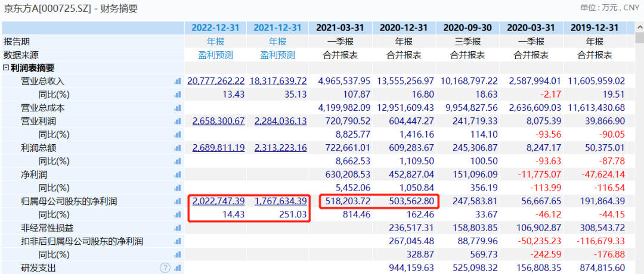Select cell value 503,562.80
Image resolution: width=644 pixels, height=274 pixels.
pos(411,201)
